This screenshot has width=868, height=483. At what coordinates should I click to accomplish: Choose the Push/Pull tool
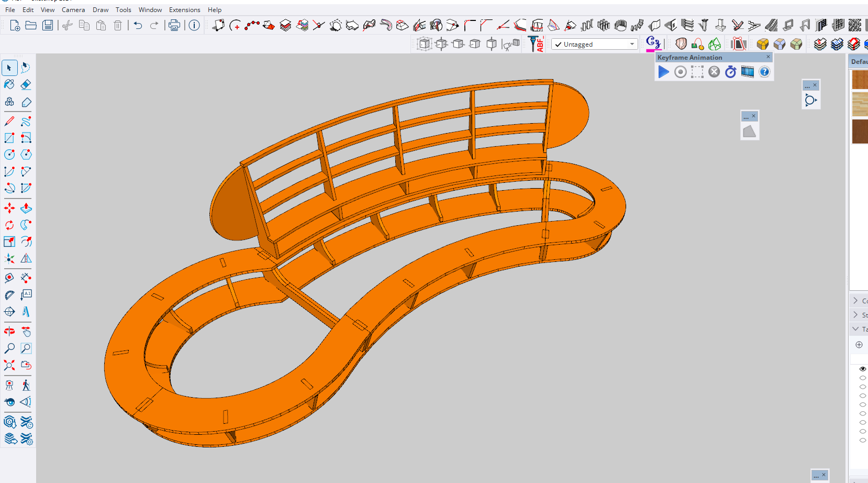click(26, 208)
